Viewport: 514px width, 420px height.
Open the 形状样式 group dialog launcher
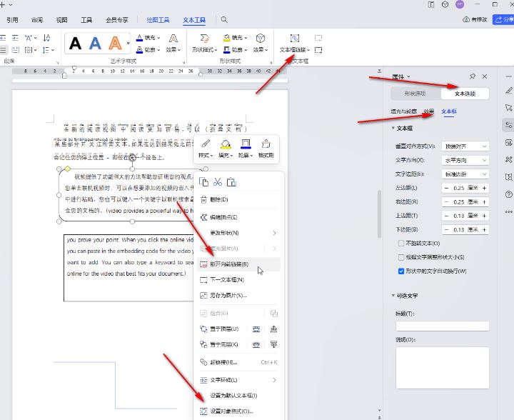[x=271, y=62]
